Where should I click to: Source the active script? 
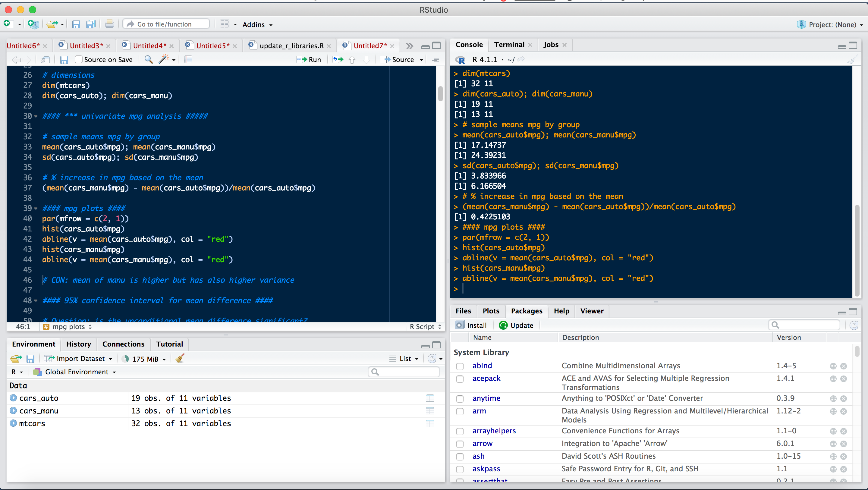[401, 59]
